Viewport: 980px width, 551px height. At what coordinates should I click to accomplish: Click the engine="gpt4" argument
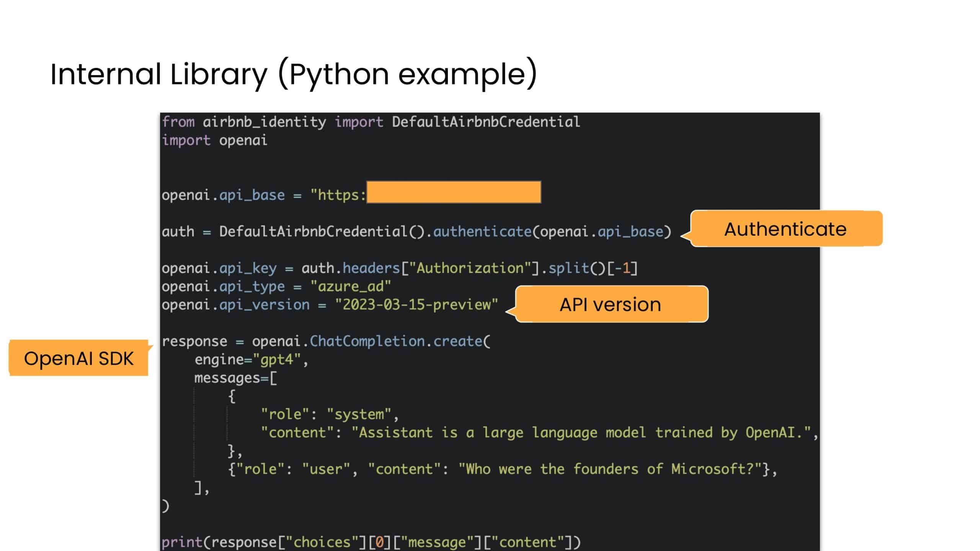[251, 360]
